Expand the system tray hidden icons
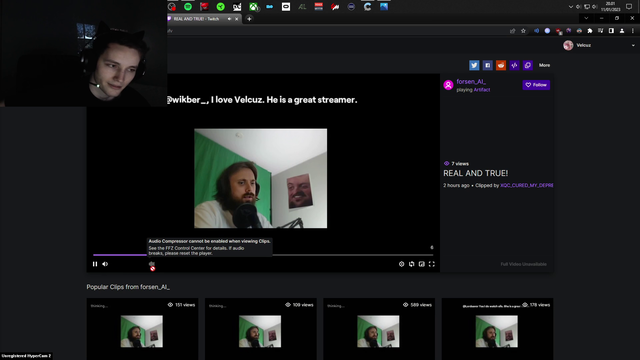Screen dimensions: 640x360 (x=571, y=7)
